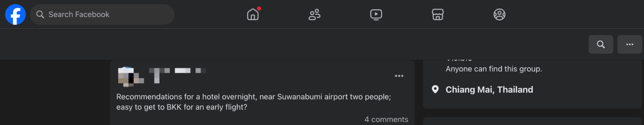The height and width of the screenshot is (125, 644).
Task: Open the Groups icon in top navigation
Action: click(499, 14)
